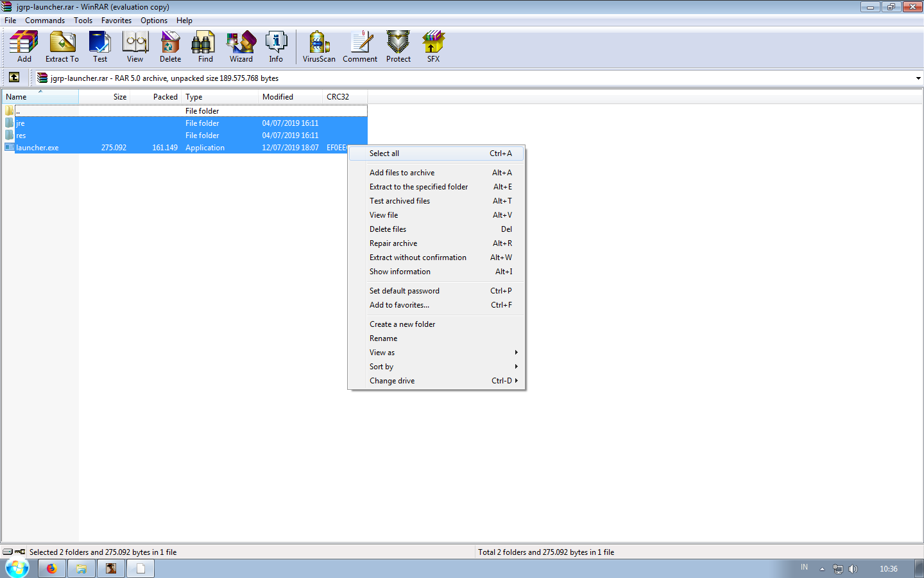Viewport: 924px width, 578px height.
Task: Choose Add files to archive
Action: pos(436,172)
